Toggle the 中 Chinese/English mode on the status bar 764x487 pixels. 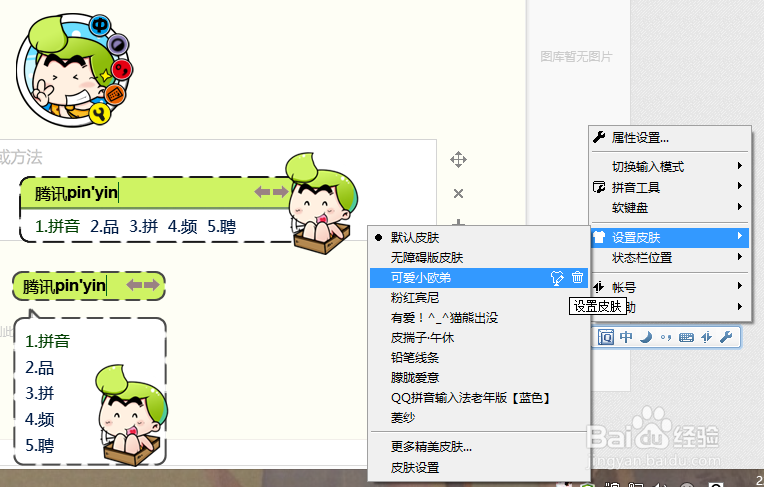pos(626,337)
